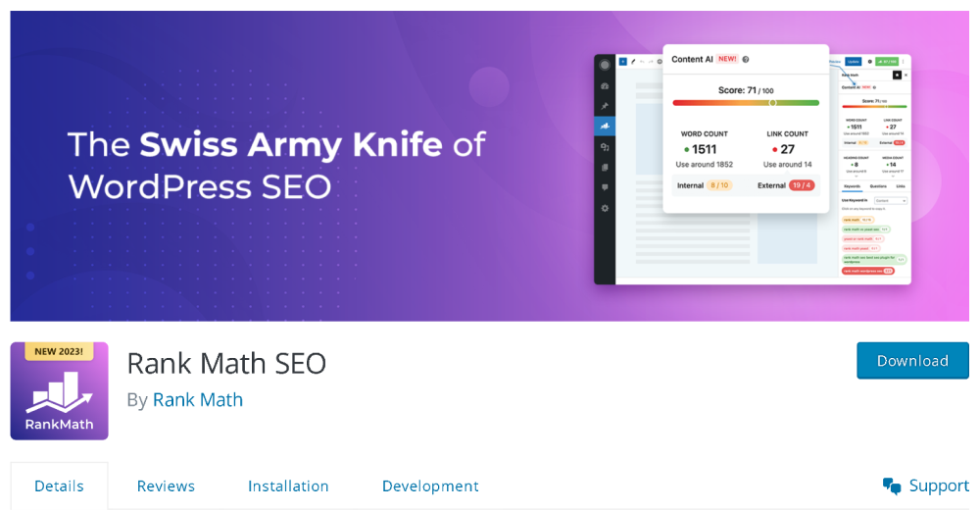
Task: Open the Rank Math author link
Action: (198, 399)
